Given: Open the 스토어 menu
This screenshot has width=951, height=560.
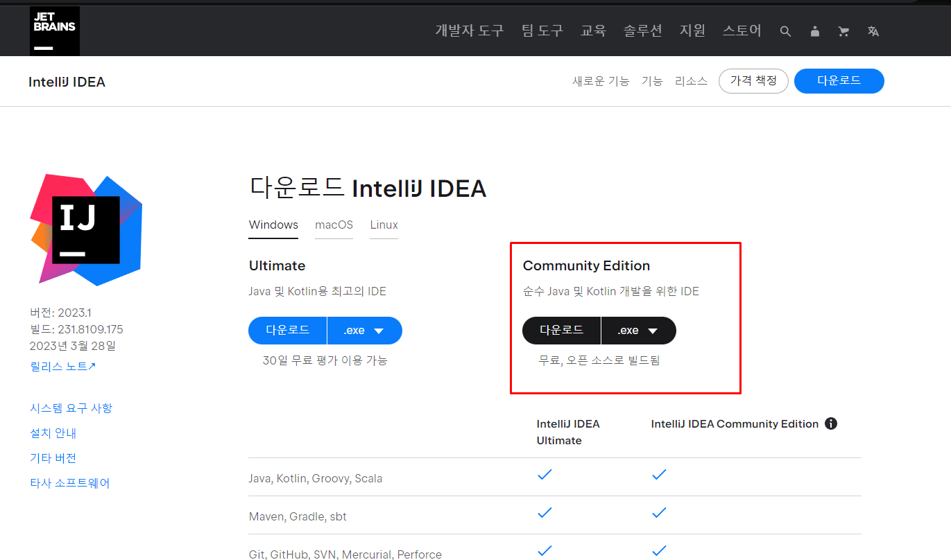Looking at the screenshot, I should point(742,30).
